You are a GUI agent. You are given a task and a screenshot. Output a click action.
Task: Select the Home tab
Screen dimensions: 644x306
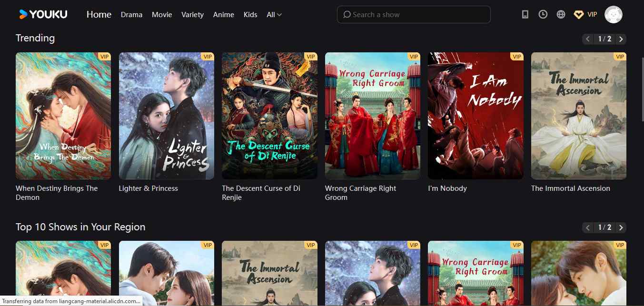(99, 14)
